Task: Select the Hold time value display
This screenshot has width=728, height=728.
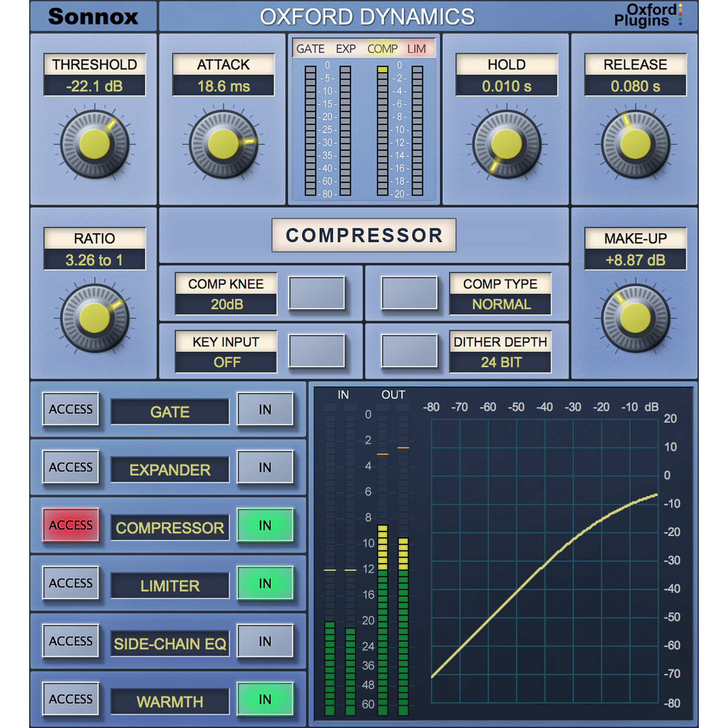Action: tap(506, 86)
